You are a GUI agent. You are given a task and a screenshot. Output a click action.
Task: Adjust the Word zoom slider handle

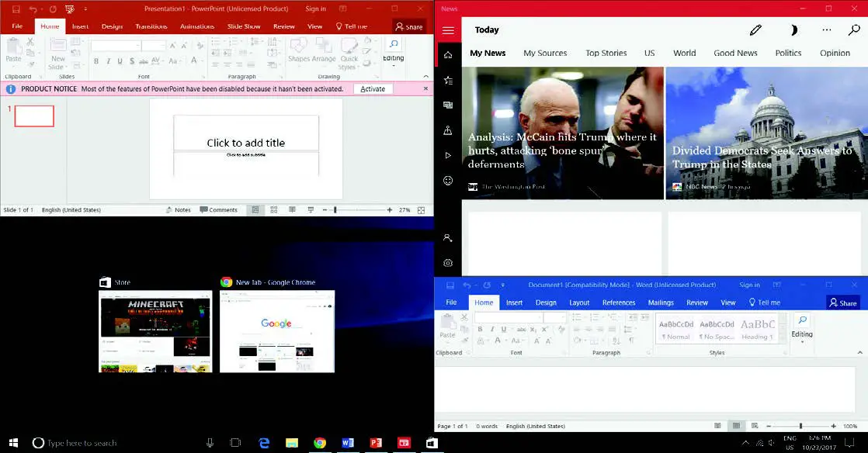point(800,426)
